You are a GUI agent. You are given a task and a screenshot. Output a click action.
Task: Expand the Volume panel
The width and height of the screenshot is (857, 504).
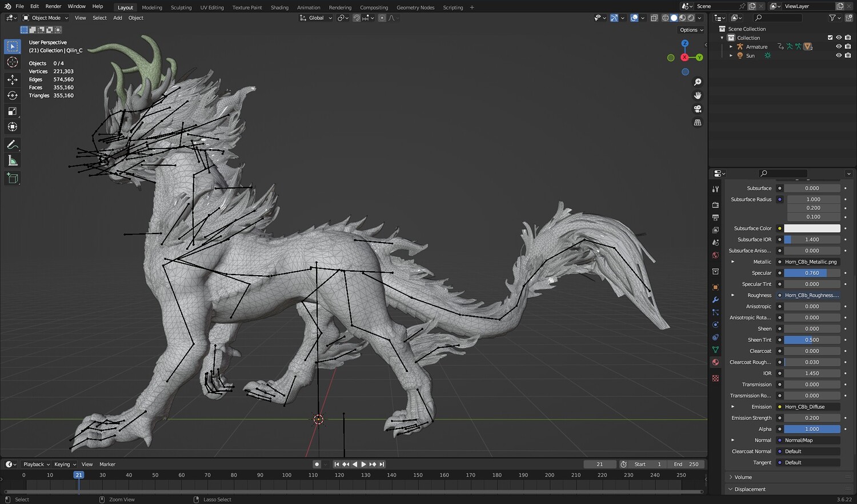point(790,477)
